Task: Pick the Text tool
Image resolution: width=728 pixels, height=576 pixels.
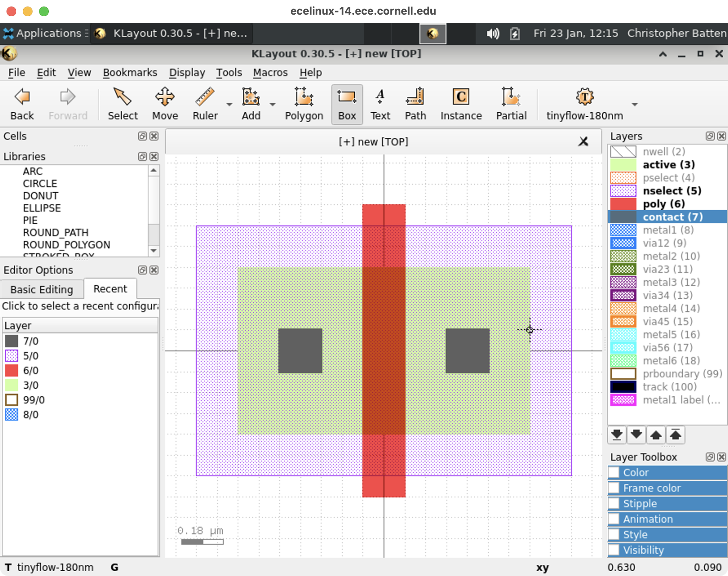Action: coord(380,104)
